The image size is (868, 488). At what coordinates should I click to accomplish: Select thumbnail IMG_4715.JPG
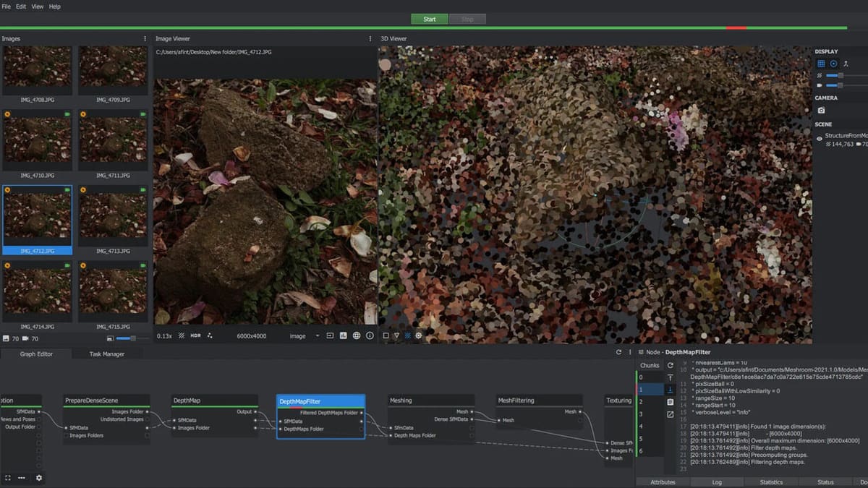pos(113,295)
